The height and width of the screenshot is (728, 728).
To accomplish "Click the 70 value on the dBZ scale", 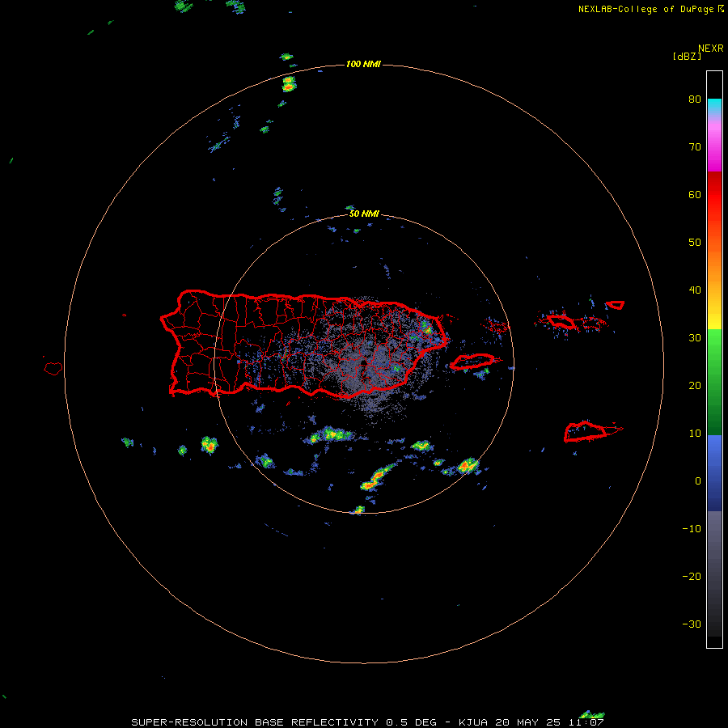I will 695,147.
